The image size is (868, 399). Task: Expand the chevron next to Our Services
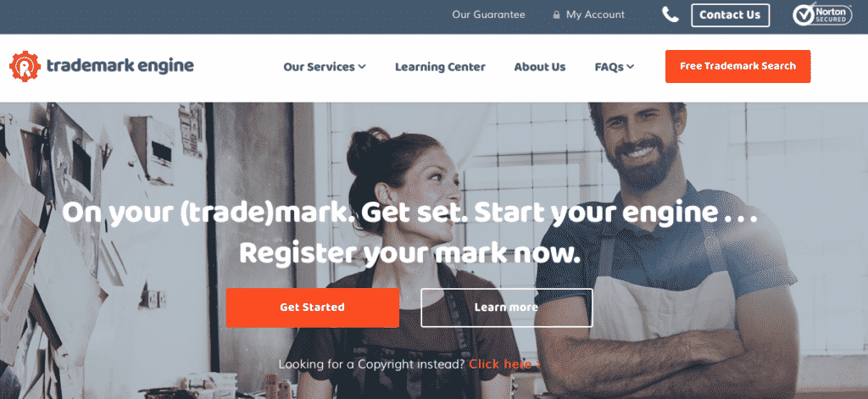click(362, 67)
